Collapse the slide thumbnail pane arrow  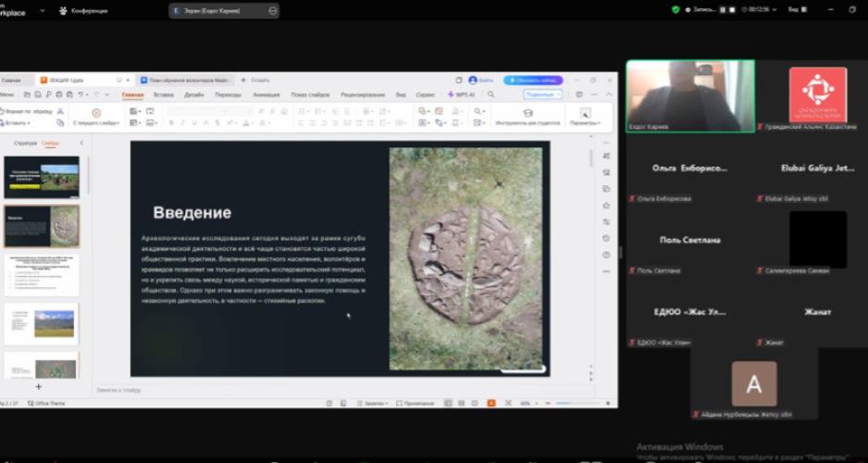click(82, 144)
